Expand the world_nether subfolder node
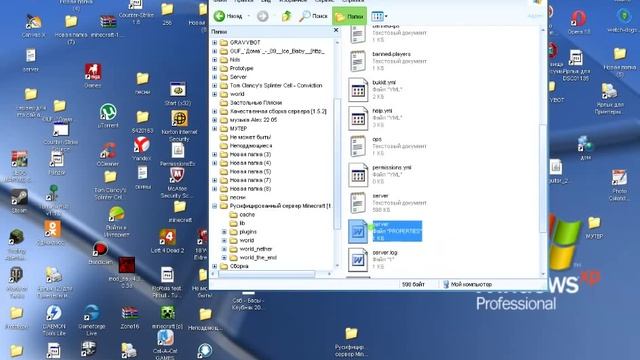Screen dimensions: 640x360 pos(224,249)
